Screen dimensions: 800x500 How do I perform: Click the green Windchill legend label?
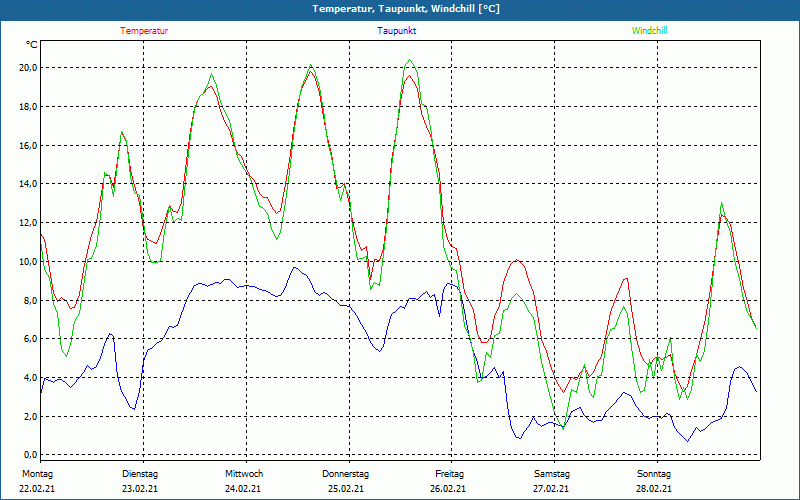point(649,31)
